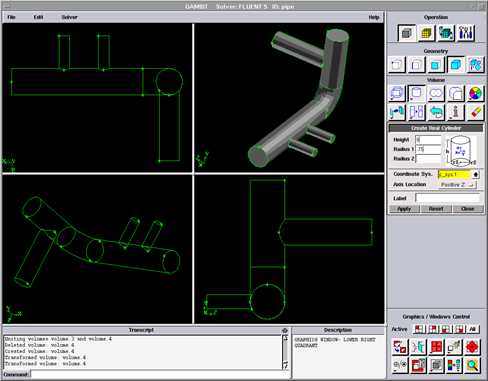Image resolution: width=488 pixels, height=381 pixels.
Task: Toggle the upper-left quadrant Active button
Action: [419, 329]
